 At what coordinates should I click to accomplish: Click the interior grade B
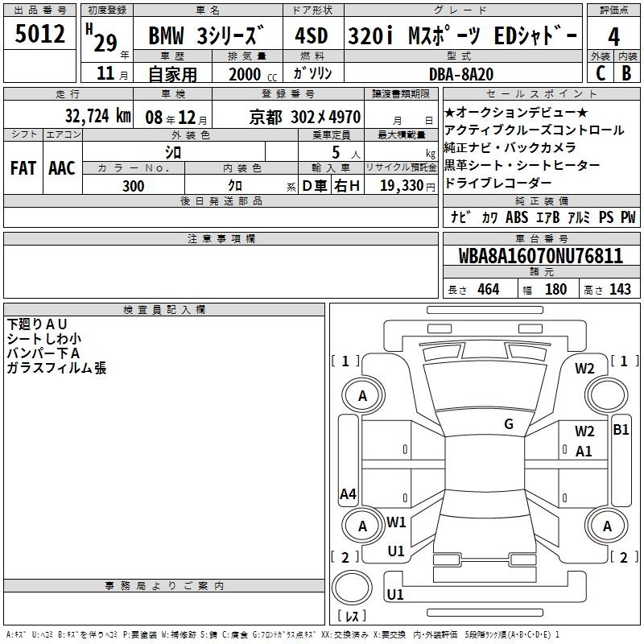(x=626, y=72)
